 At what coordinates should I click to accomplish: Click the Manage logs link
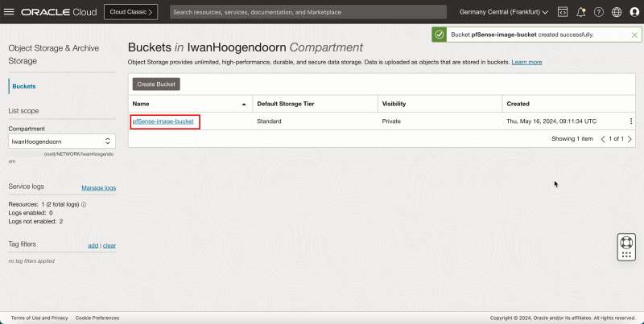[x=98, y=187]
